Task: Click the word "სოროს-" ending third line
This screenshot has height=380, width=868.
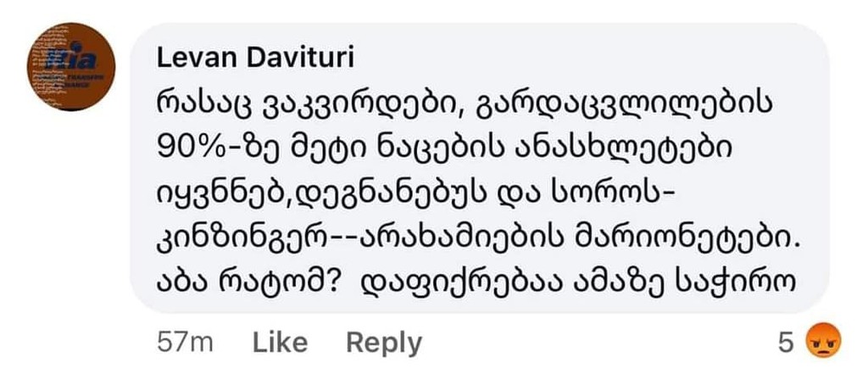Action: coord(626,195)
